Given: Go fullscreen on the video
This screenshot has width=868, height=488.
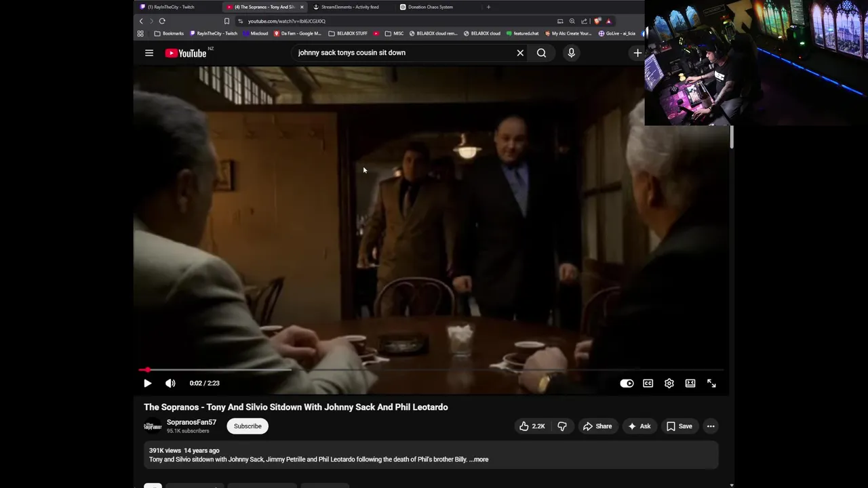Looking at the screenshot, I should pyautogui.click(x=711, y=383).
